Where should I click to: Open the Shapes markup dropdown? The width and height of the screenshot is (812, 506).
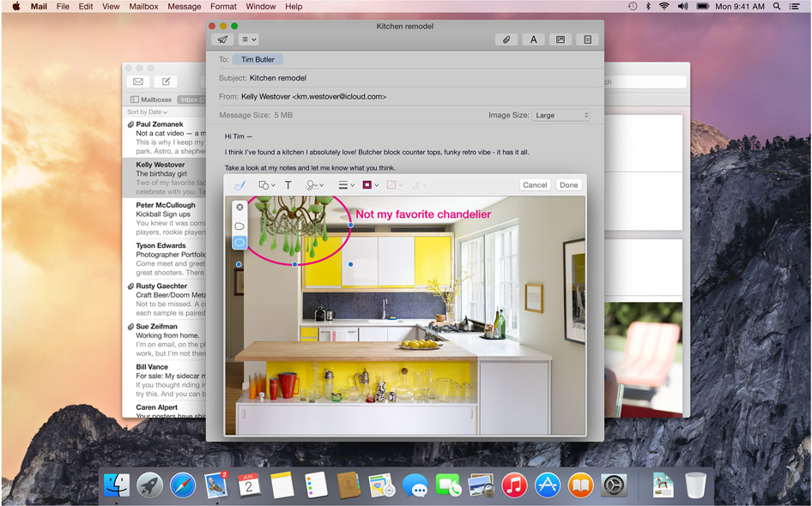click(x=267, y=185)
